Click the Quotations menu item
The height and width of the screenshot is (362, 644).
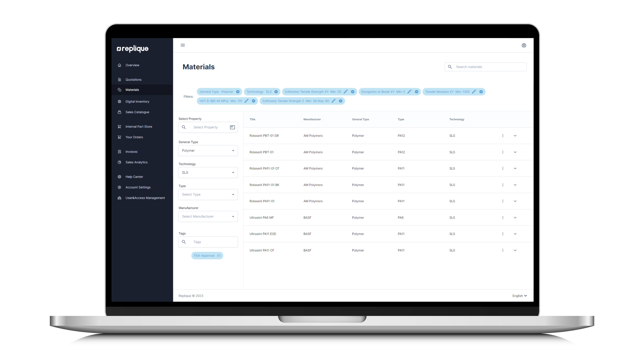coord(133,79)
